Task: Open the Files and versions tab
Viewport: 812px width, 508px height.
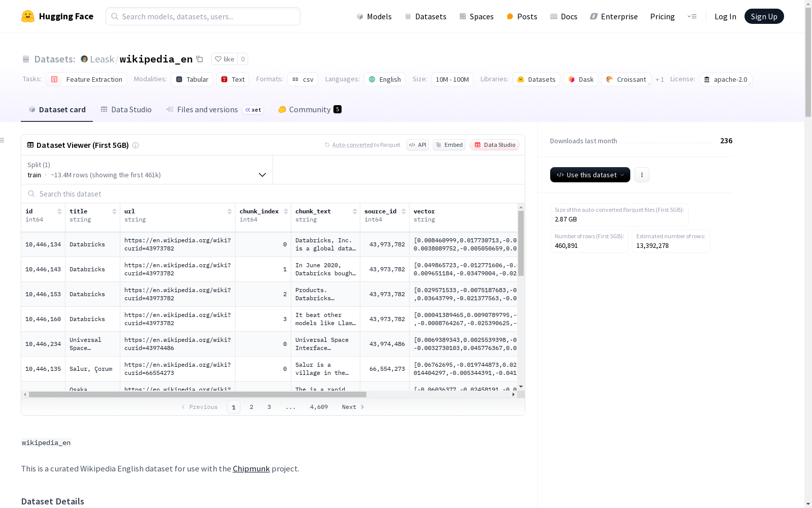Action: [x=215, y=110]
